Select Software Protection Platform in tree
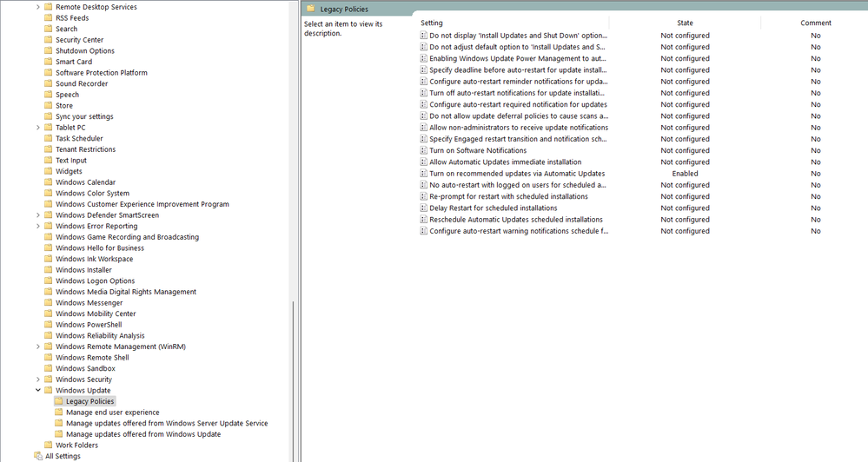This screenshot has width=868, height=462. (x=102, y=73)
